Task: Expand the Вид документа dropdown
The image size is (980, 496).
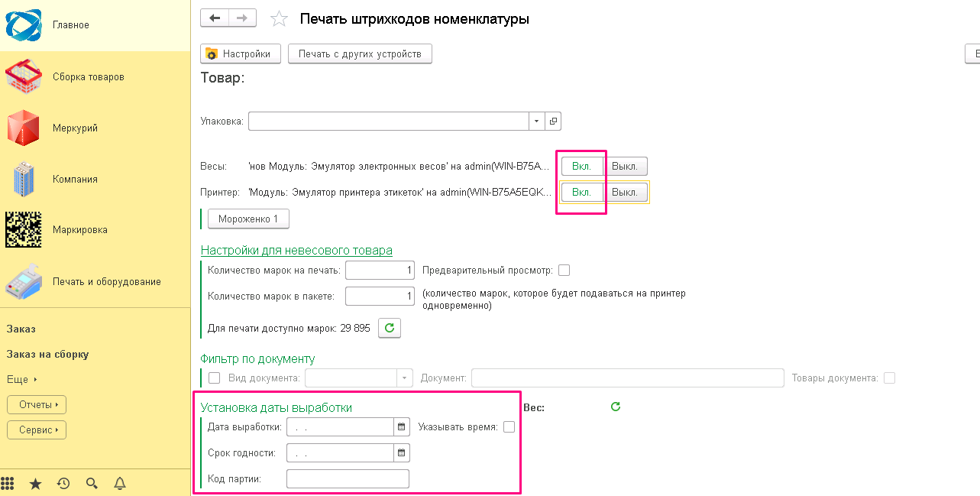Action: click(405, 378)
